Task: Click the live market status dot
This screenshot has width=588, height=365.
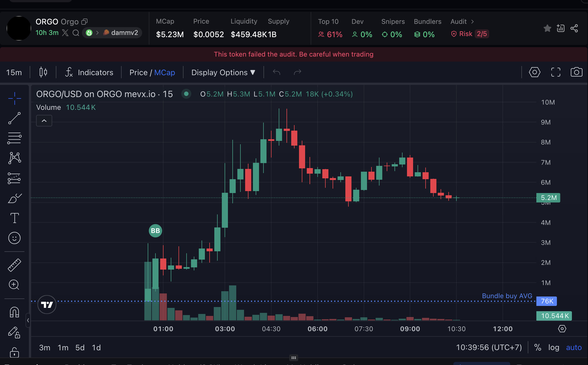Action: (x=186, y=94)
